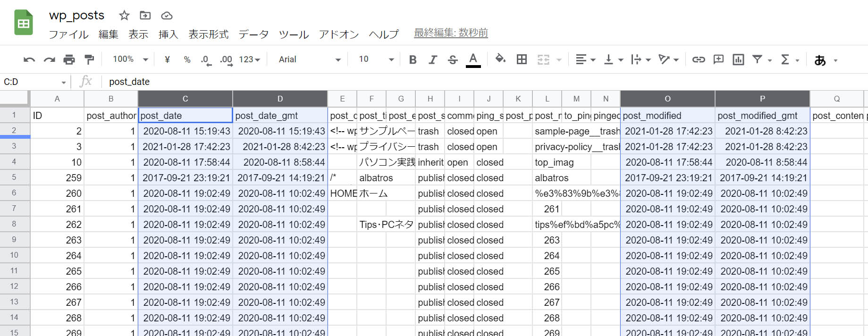Format as yen currency
The image size is (868, 336).
coord(167,59)
